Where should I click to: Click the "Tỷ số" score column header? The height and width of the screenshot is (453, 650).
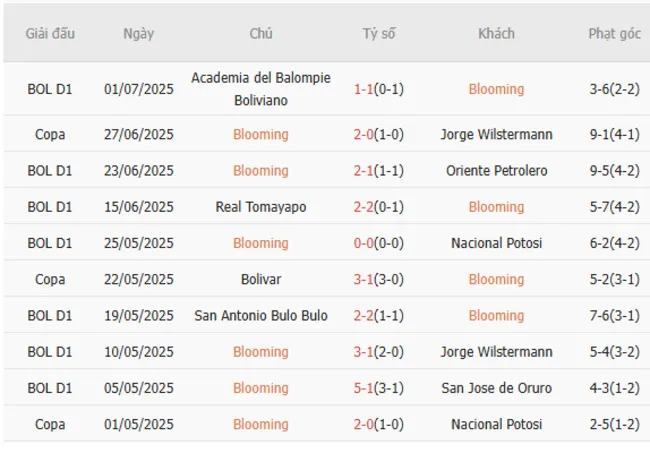pyautogui.click(x=378, y=34)
